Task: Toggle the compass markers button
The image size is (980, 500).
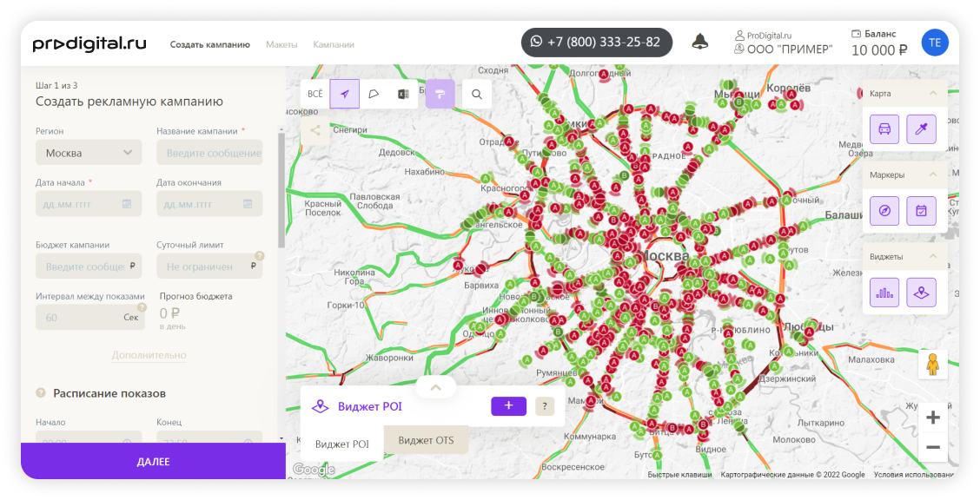Action: [884, 211]
